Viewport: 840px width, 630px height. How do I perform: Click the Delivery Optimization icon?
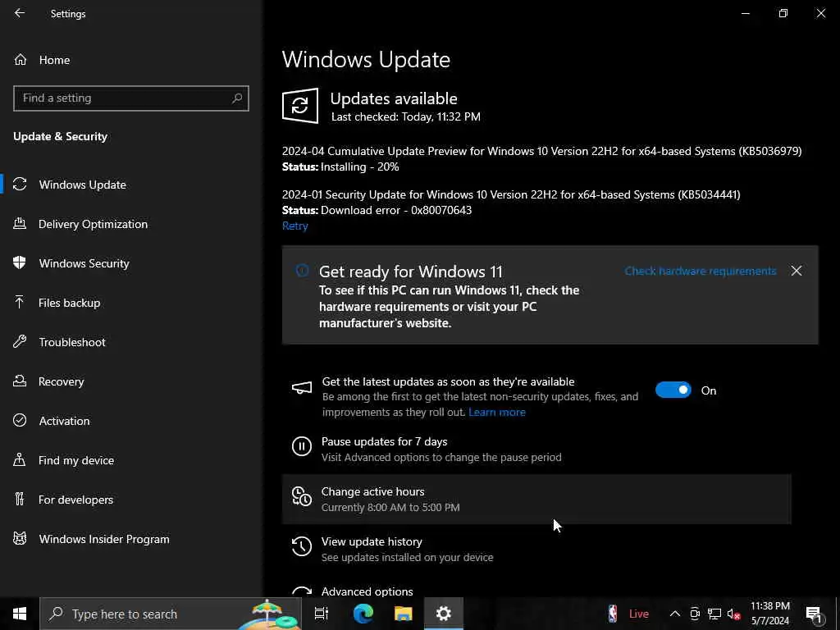point(20,223)
